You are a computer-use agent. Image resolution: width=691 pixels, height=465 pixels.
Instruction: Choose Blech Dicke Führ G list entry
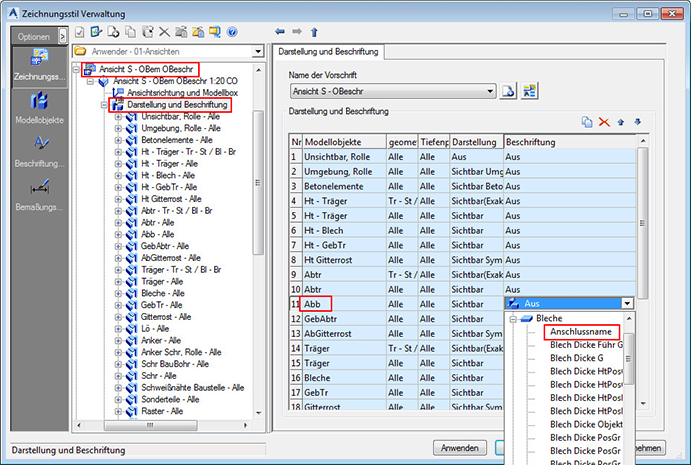pyautogui.click(x=586, y=345)
